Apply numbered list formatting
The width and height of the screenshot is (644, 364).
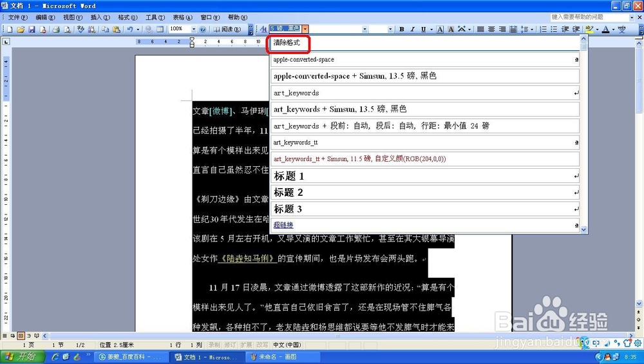pyautogui.click(x=543, y=29)
